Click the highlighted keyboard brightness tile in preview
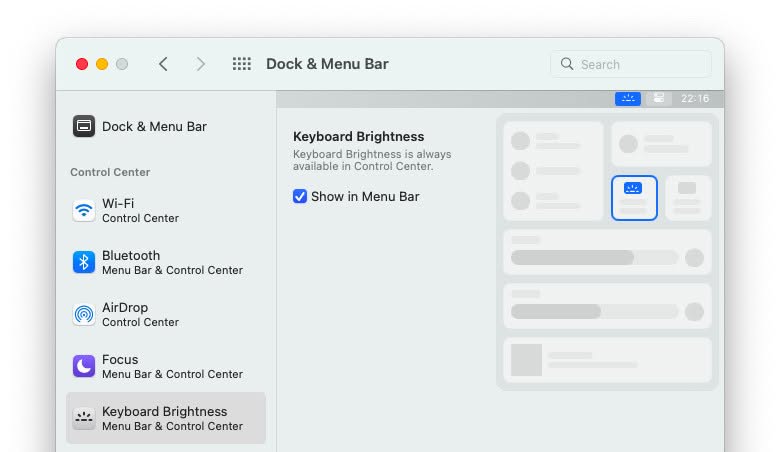 634,197
